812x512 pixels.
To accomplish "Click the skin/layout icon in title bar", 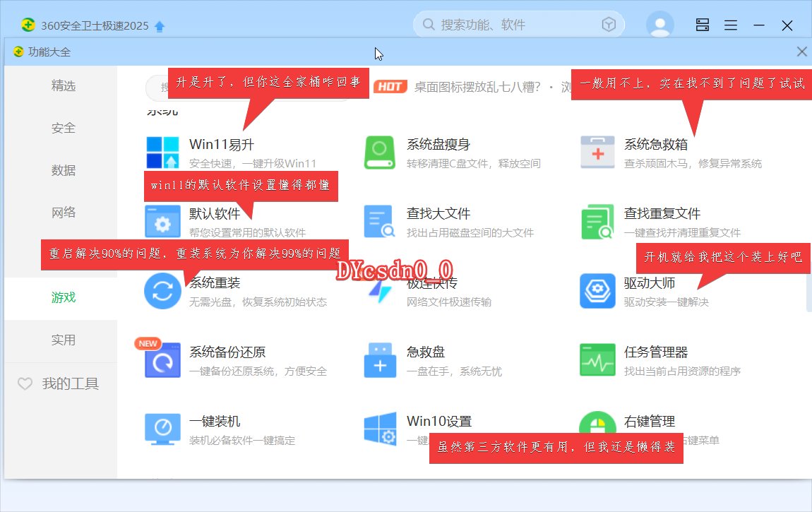I will (x=703, y=25).
